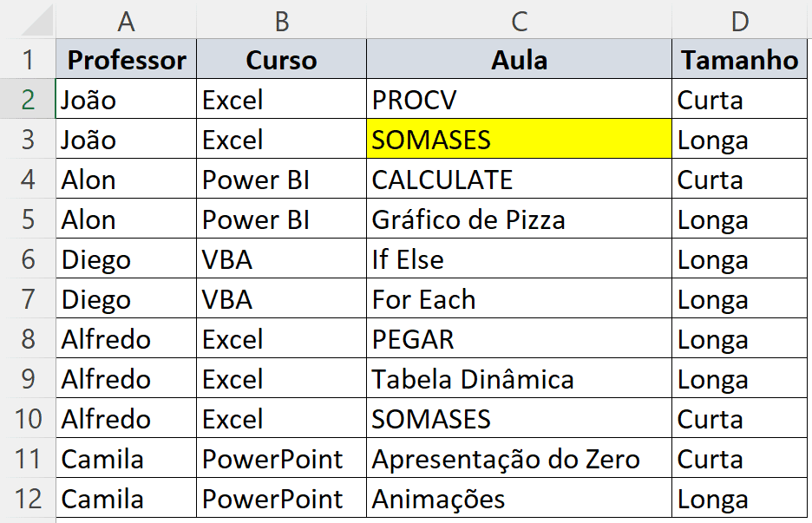The height and width of the screenshot is (523, 812).
Task: Click the Professor header cell
Action: [x=127, y=60]
